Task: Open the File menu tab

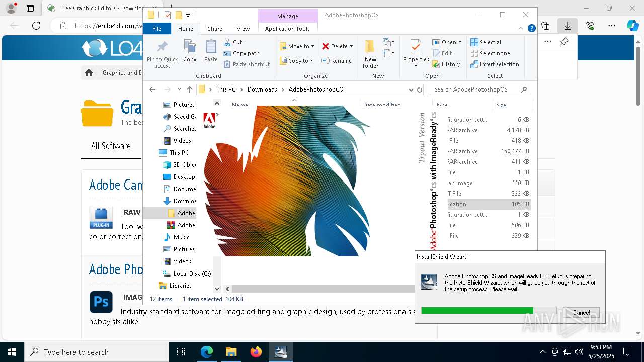Action: click(157, 29)
